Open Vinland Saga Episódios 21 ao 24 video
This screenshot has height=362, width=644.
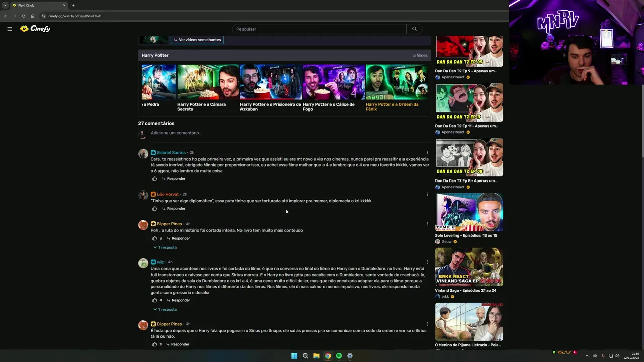(469, 267)
